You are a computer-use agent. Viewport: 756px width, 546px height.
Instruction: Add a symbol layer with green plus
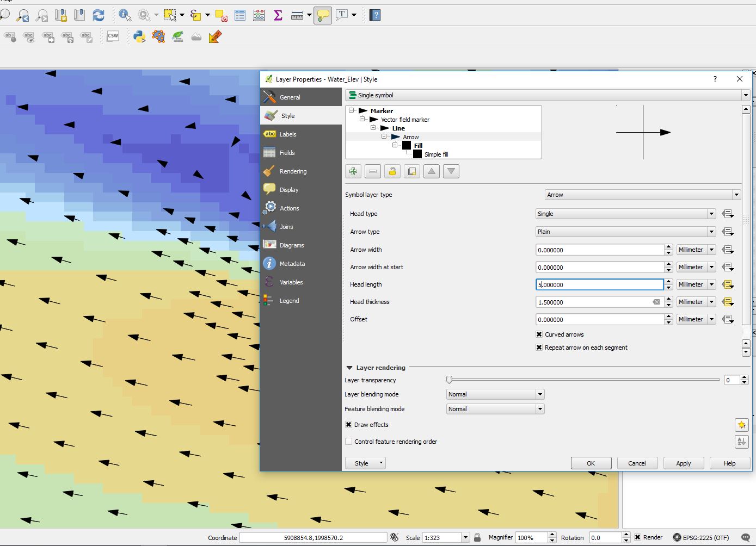click(x=353, y=171)
